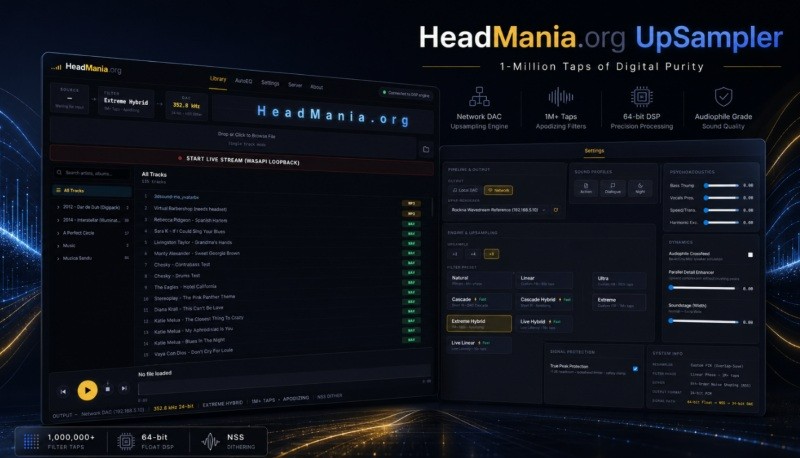Adjust the Parallel Detail Enhancer slider
The image size is (800, 458).
(703, 288)
